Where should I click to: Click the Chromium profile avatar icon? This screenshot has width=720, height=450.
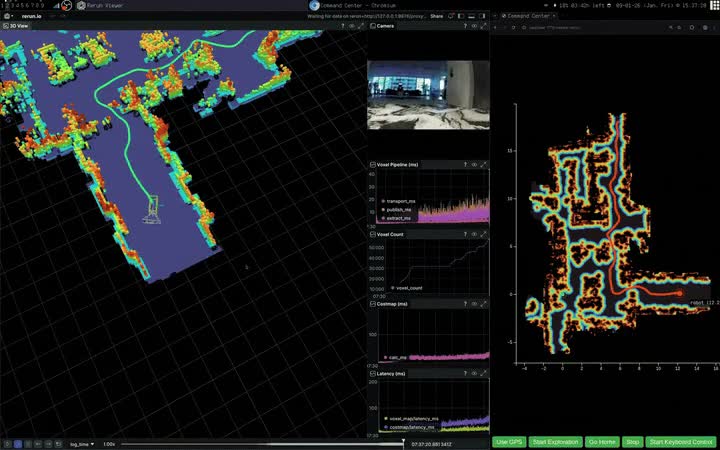pyautogui.click(x=705, y=28)
